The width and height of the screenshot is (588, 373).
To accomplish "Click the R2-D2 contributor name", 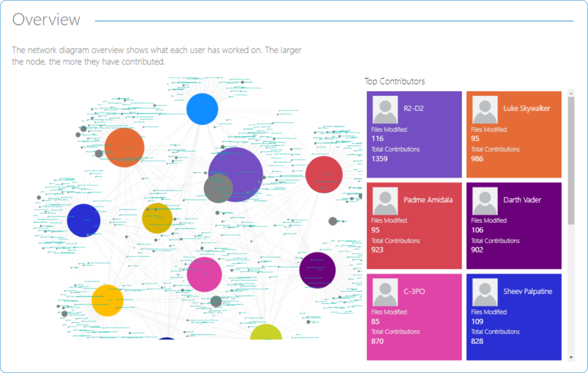I will click(x=413, y=108).
